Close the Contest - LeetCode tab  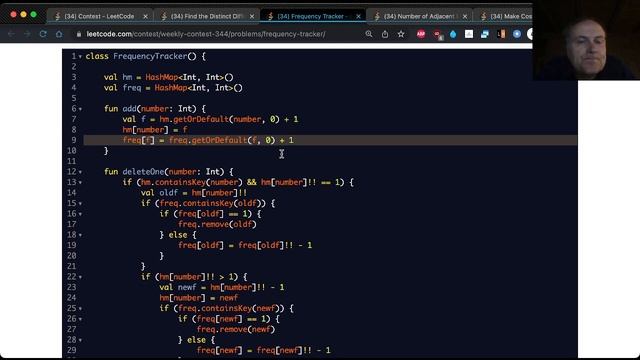pyautogui.click(x=145, y=16)
